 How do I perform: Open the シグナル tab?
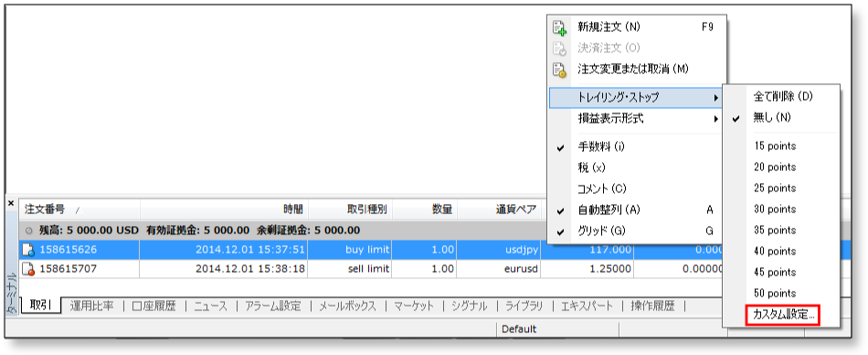click(470, 307)
